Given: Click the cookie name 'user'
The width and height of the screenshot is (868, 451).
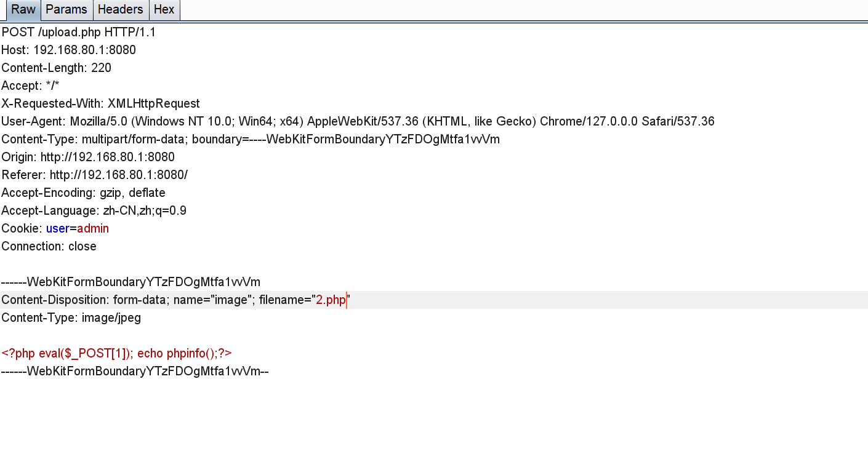Looking at the screenshot, I should 57,228.
